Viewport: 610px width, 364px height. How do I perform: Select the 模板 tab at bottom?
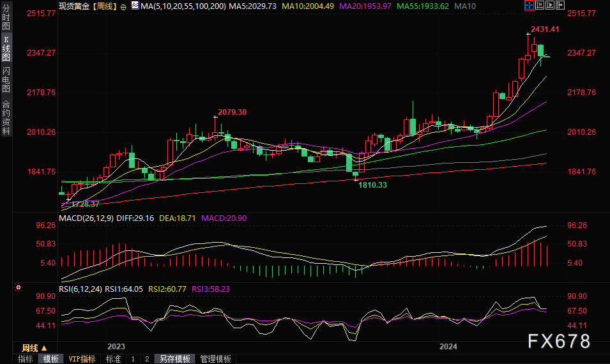tap(50, 359)
